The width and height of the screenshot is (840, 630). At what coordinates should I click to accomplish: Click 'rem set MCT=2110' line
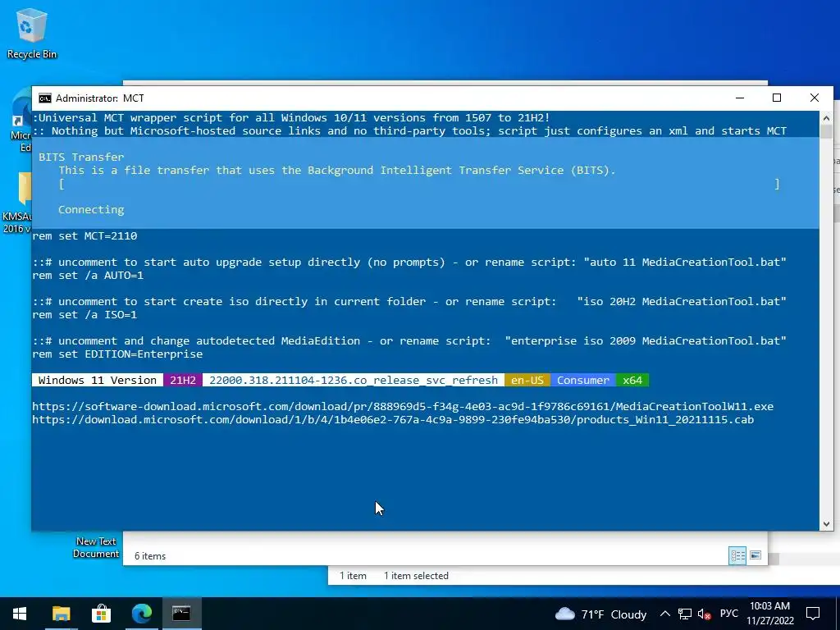click(84, 235)
